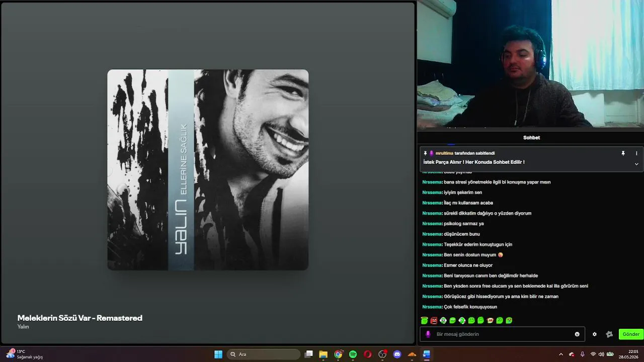The height and width of the screenshot is (362, 644).
Task: Click message 'İlaç mı kullansam acaba'
Action: pyautogui.click(x=468, y=203)
